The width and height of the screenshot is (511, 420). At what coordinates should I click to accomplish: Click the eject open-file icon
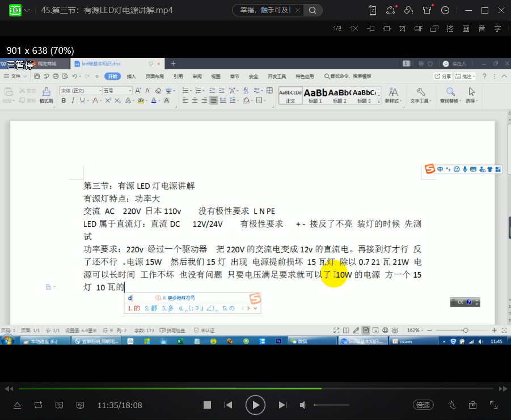click(17, 405)
